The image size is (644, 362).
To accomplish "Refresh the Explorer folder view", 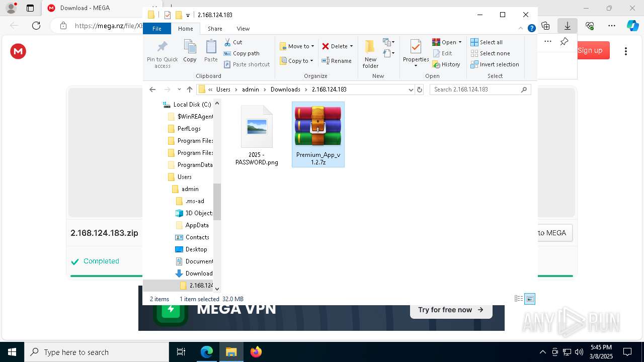I will click(420, 89).
